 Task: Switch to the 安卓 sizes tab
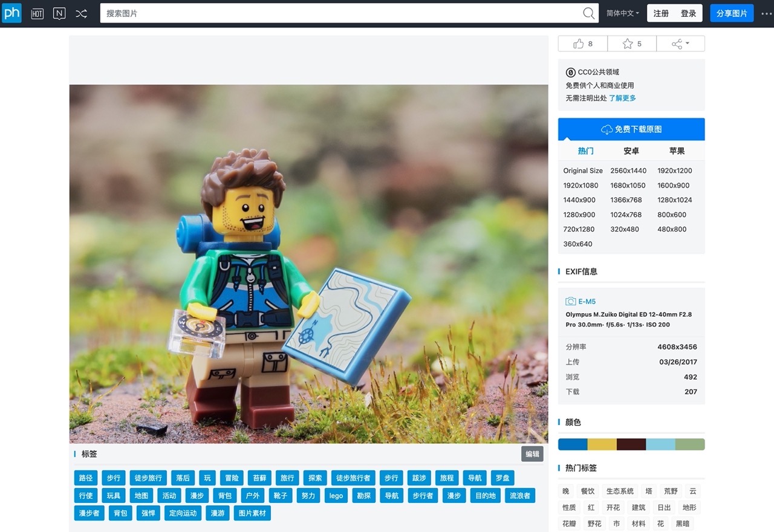point(631,151)
